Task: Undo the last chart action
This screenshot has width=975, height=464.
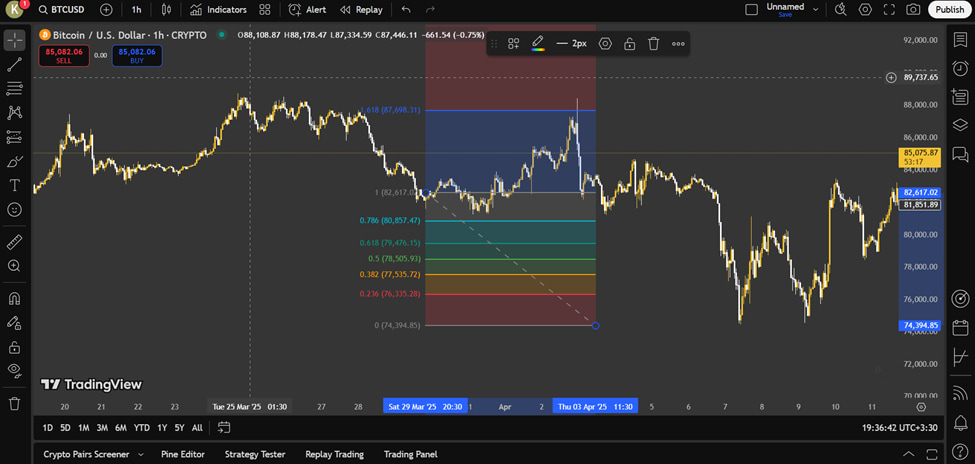Action: [406, 10]
